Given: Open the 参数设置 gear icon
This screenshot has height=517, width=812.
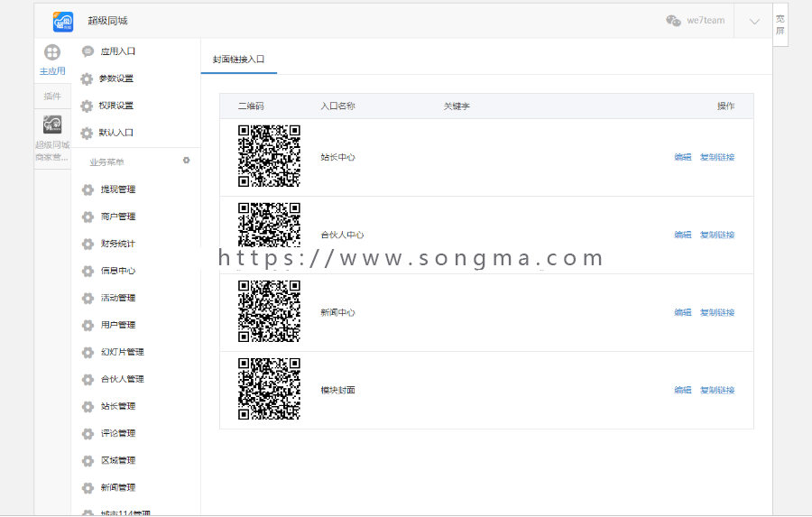Looking at the screenshot, I should (x=87, y=78).
